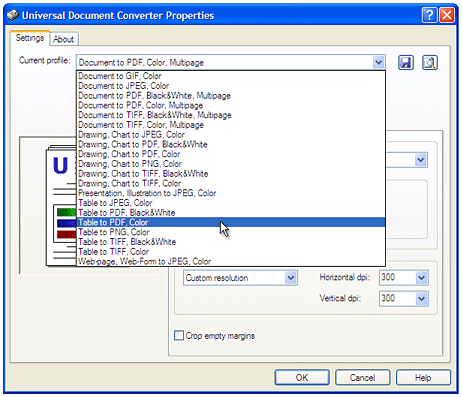Click the Cancel button
This screenshot has width=462, height=397.
point(362,378)
